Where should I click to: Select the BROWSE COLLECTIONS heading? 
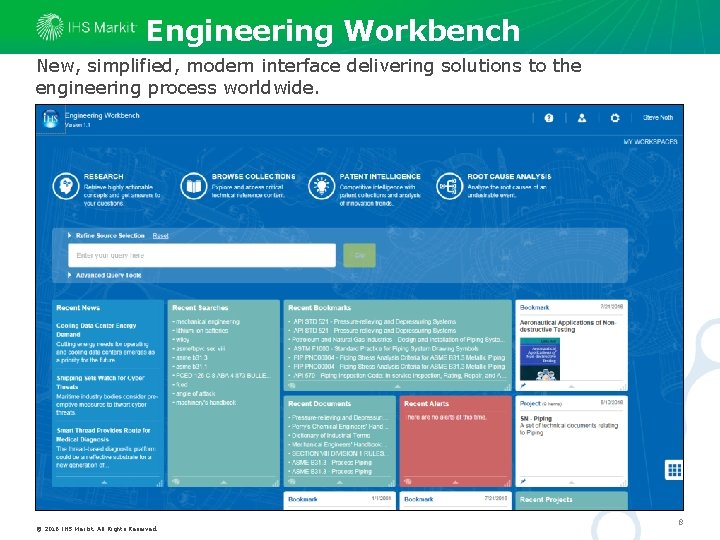(x=253, y=176)
